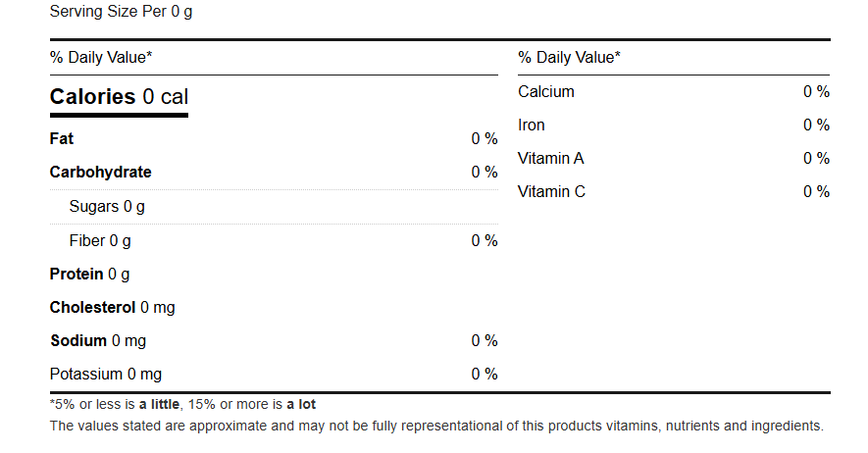Viewport: 868px width, 453px height.
Task: Click the Vitamin C label
Action: [x=551, y=191]
